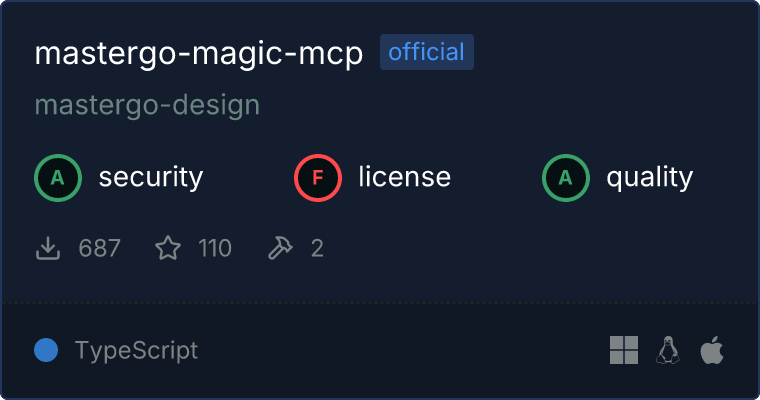
Task: Click the security grade A badge
Action: tap(58, 178)
